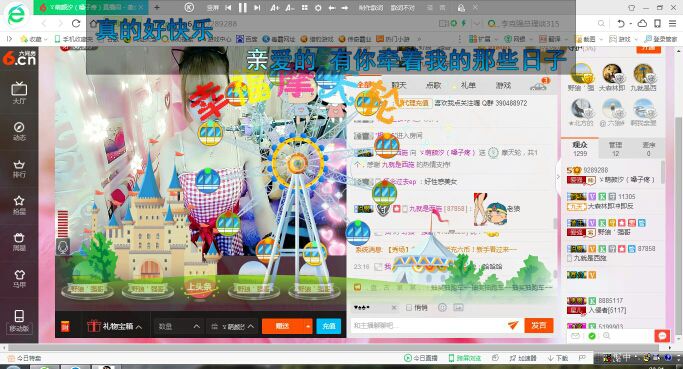
Task: Open a new browser tab
Action: pyautogui.click(x=156, y=7)
